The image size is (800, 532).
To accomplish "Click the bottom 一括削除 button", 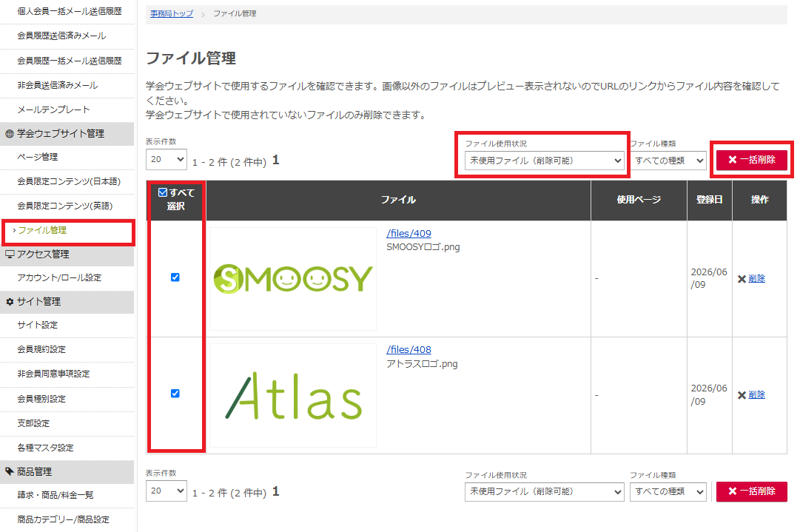I will (752, 491).
